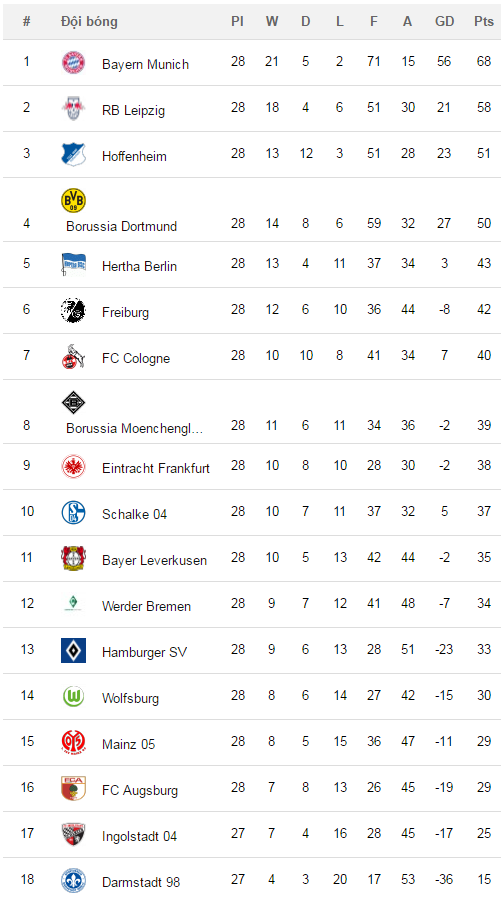This screenshot has height=898, width=501.
Task: Click the Đội bóng column header
Action: (x=89, y=21)
